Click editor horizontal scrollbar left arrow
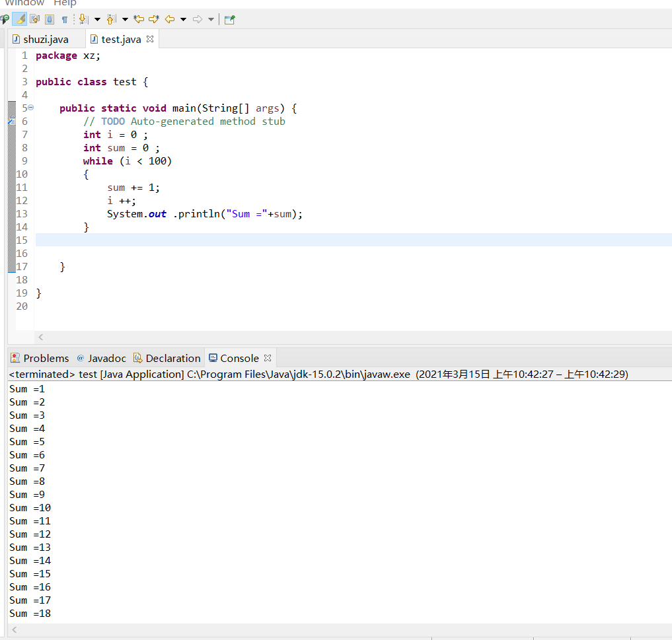The width and height of the screenshot is (672, 640). tap(41, 337)
